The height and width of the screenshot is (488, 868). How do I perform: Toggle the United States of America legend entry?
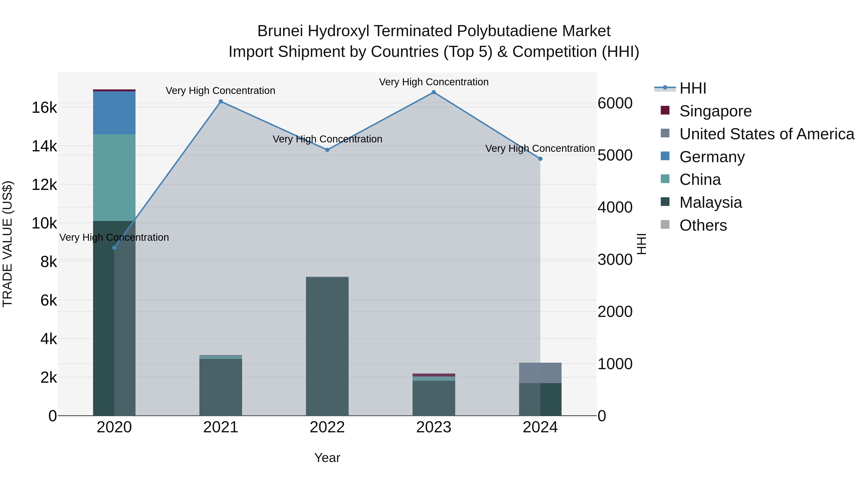click(757, 134)
